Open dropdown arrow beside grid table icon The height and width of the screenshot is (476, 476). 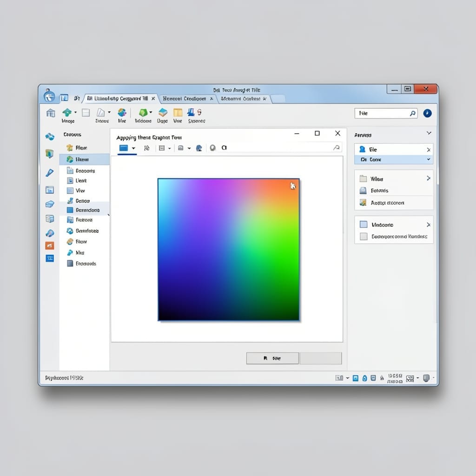pos(170,148)
